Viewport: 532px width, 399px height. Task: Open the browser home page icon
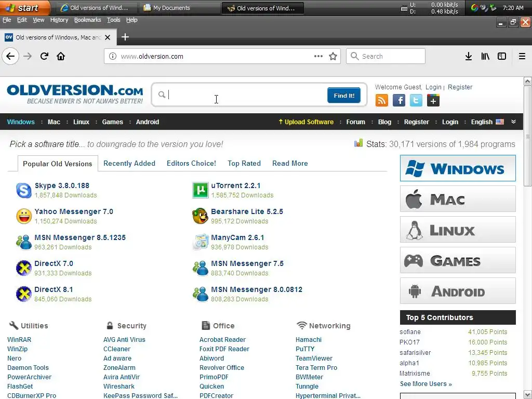[x=61, y=56]
